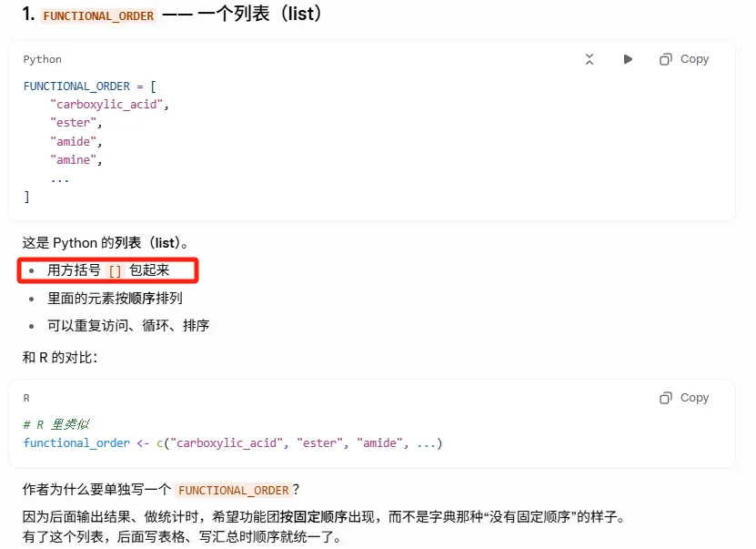Collapse the Python code block
Screen dimensions: 756x549
coord(590,59)
